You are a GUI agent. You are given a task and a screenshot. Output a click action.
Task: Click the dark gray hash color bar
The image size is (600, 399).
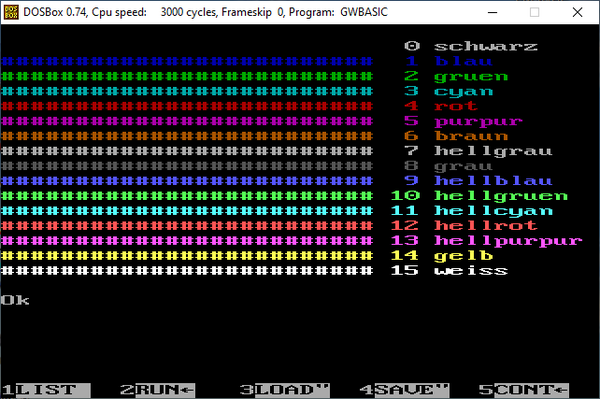(x=187, y=166)
